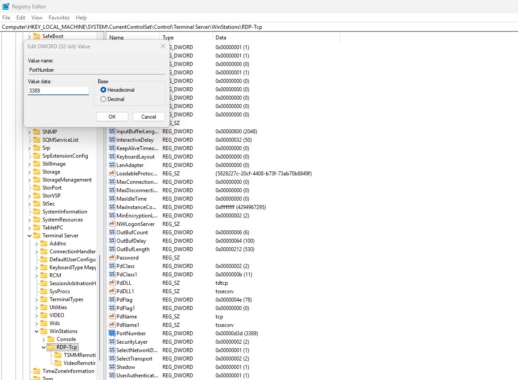Select the TerminalTypes tree item
The height and width of the screenshot is (380, 518).
point(66,299)
